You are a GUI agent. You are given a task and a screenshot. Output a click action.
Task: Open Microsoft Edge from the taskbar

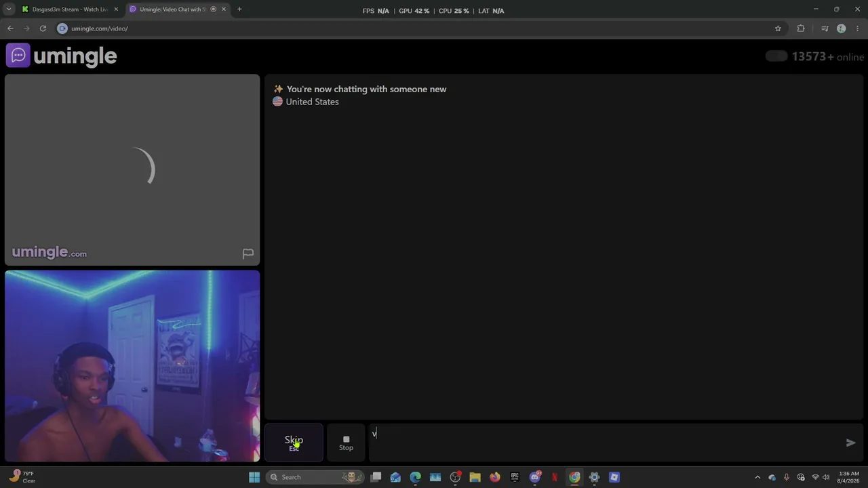(415, 477)
